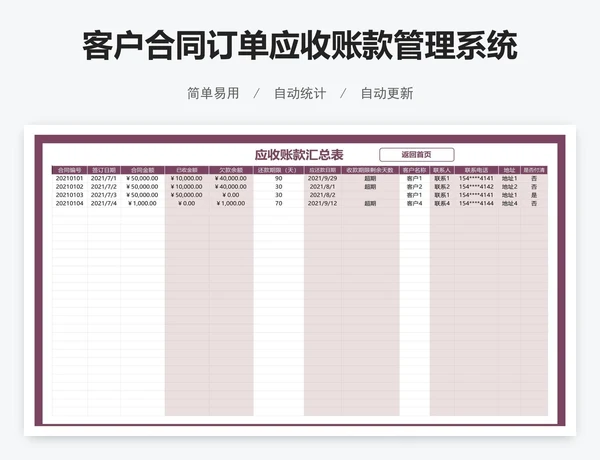600x460 pixels.
Task: Select phone 154****4141 in row 20210101
Action: [x=476, y=178]
